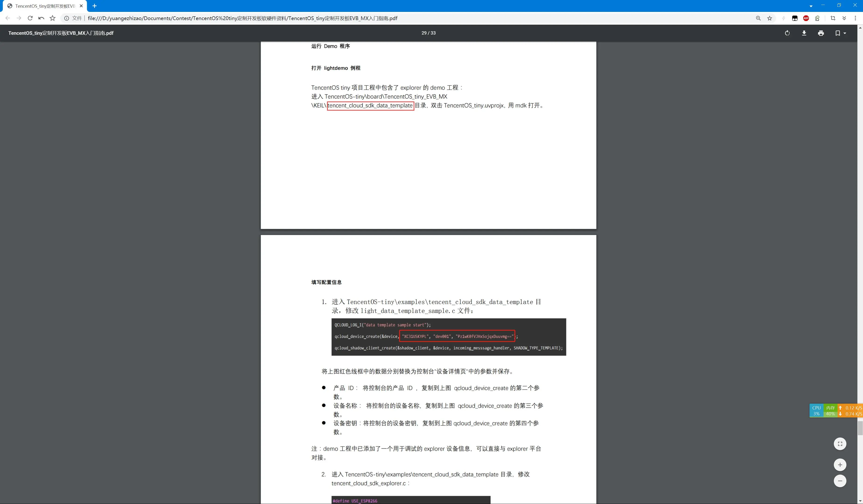This screenshot has height=504, width=863.
Task: Download the PDF file
Action: 804,33
